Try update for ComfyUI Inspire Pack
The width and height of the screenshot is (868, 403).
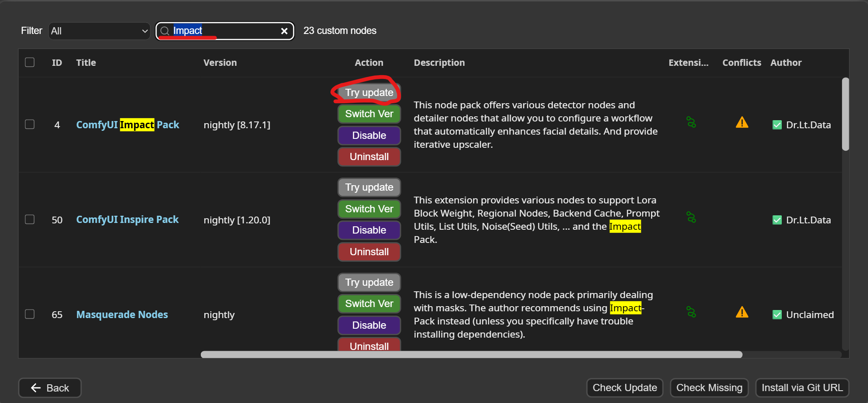(x=369, y=187)
